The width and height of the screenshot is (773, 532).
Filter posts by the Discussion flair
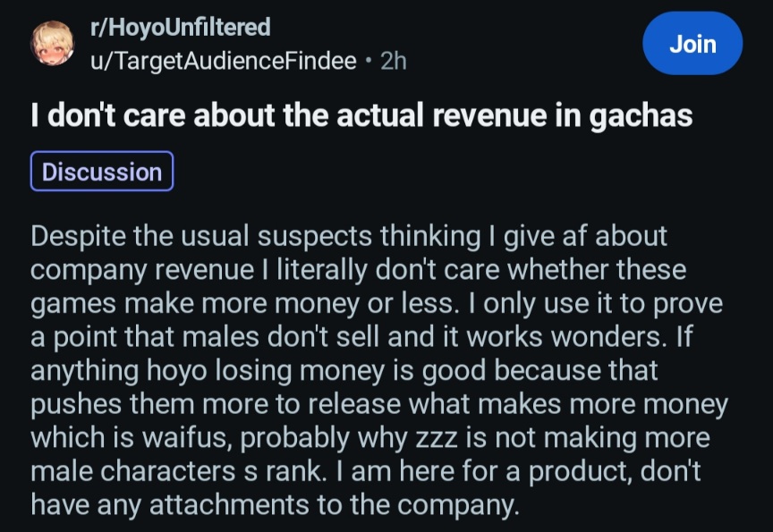pyautogui.click(x=102, y=172)
